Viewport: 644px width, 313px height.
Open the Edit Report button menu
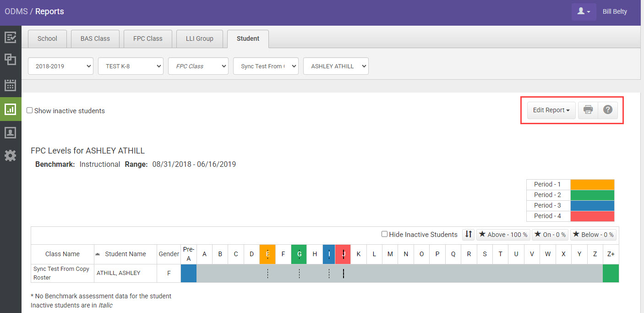coord(551,110)
